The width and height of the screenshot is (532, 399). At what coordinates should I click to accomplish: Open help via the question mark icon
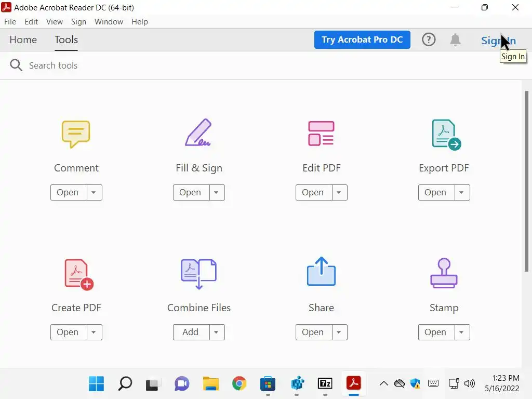click(x=429, y=39)
